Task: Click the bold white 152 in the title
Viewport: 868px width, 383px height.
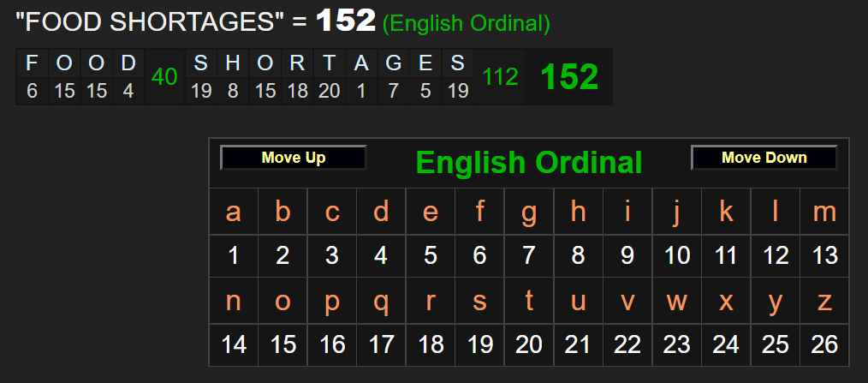Action: pyautogui.click(x=346, y=22)
